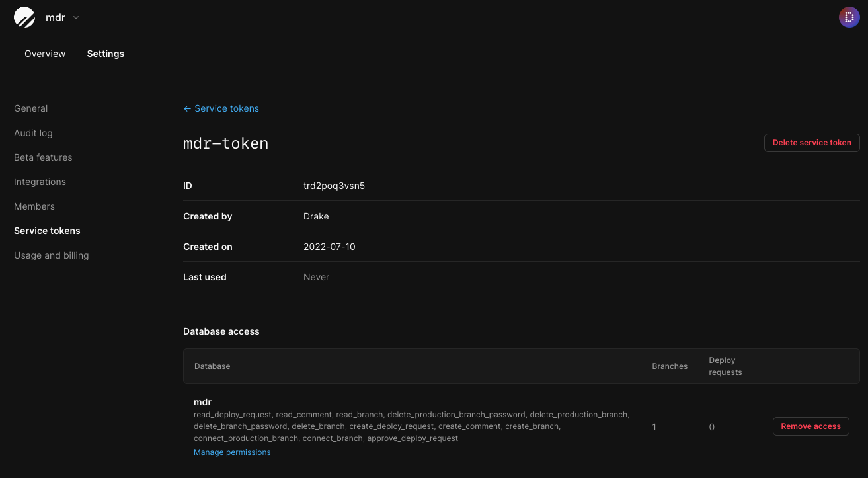Click the token ID trd2poq3vsn5

(334, 186)
